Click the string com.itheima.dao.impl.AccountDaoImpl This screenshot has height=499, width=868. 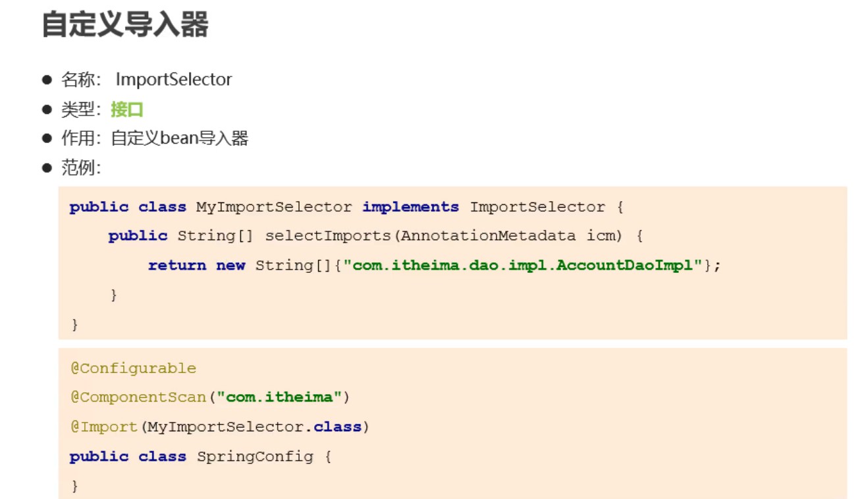click(x=523, y=265)
